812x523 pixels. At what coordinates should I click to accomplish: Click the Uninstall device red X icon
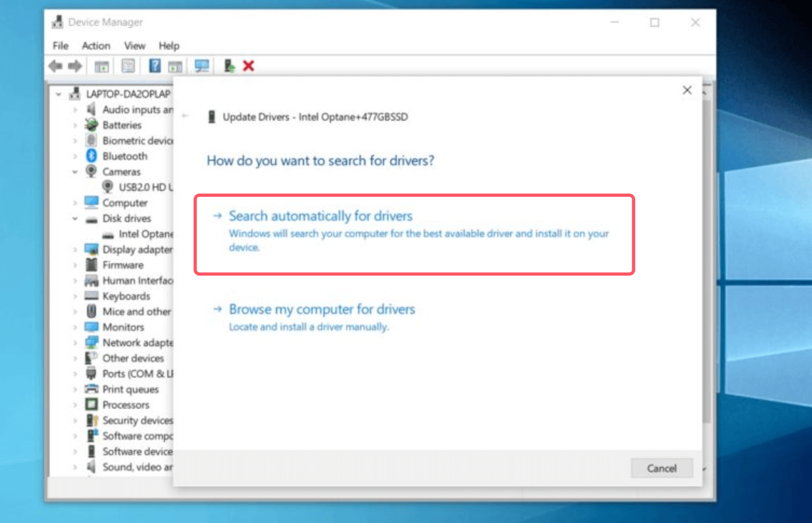pos(248,65)
